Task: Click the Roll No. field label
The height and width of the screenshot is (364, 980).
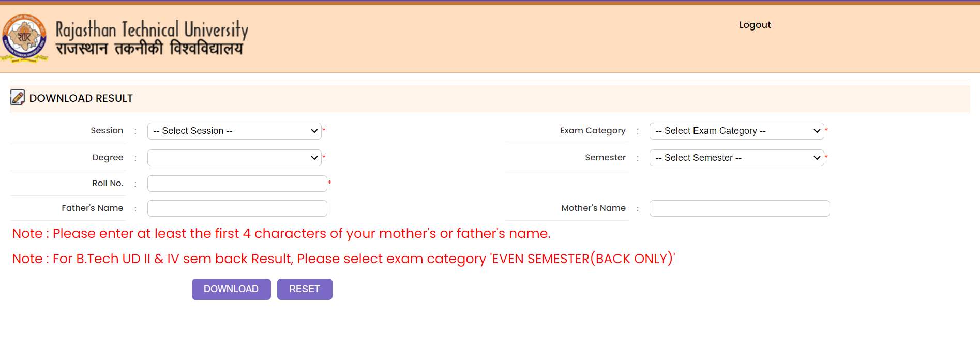Action: click(108, 184)
